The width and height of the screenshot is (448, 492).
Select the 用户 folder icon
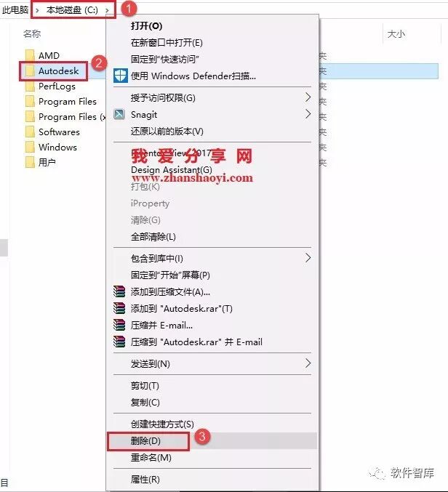30,162
